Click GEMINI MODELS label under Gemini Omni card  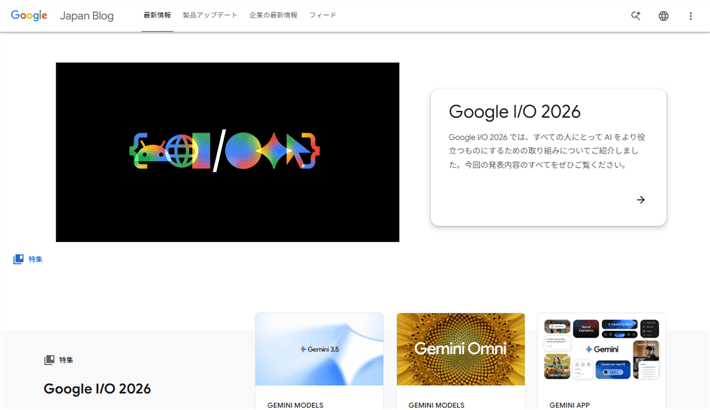click(x=437, y=405)
